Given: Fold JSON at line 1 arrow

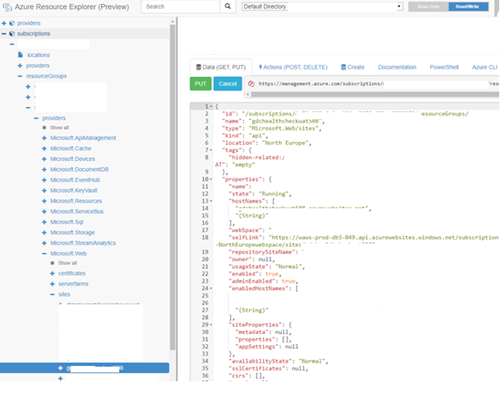Looking at the screenshot, I should click(211, 106).
